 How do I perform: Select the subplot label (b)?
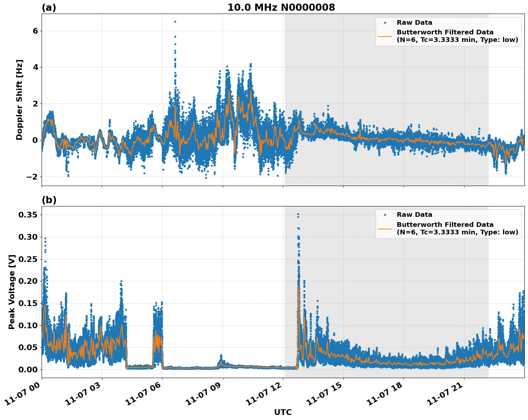49,199
